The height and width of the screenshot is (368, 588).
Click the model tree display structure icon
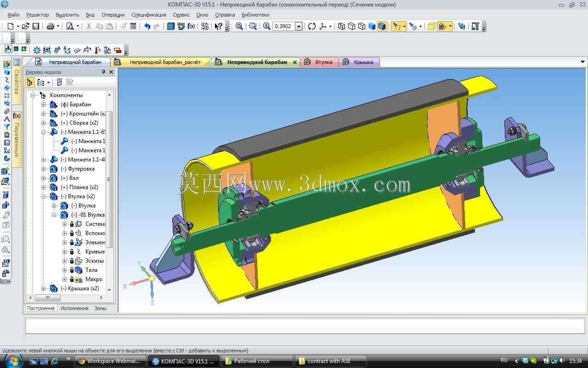(x=30, y=82)
